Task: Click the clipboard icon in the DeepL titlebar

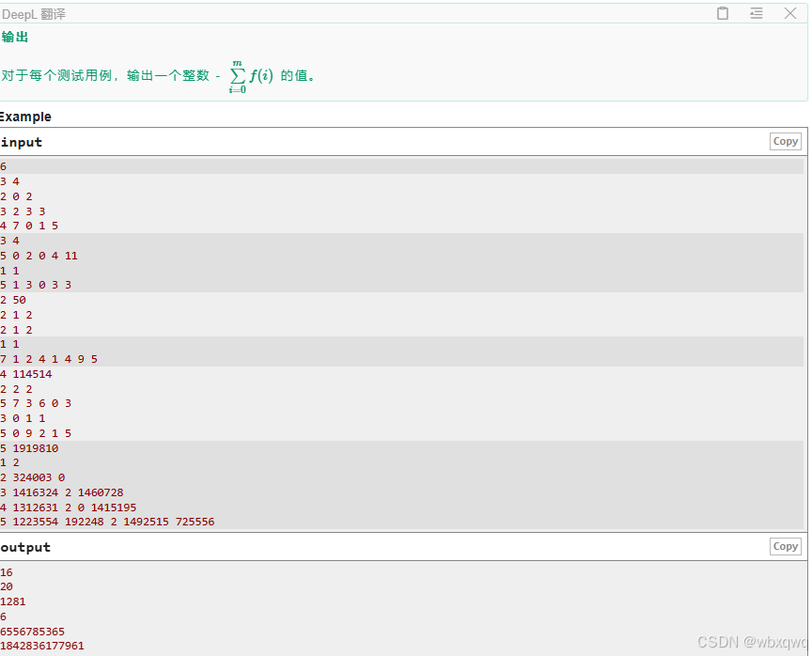Action: point(722,13)
